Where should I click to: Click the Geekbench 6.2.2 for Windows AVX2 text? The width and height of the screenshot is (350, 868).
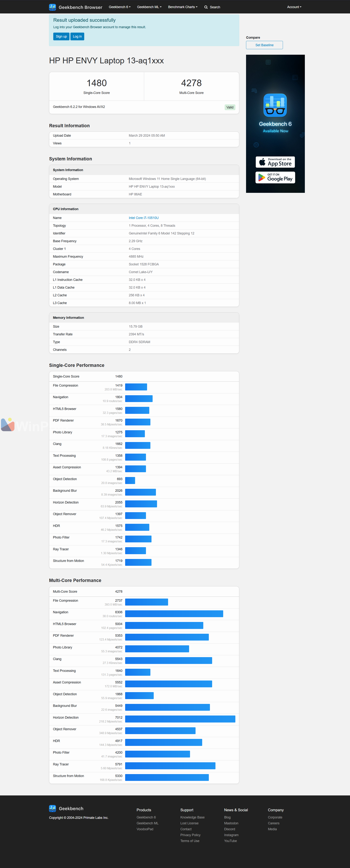pos(79,107)
